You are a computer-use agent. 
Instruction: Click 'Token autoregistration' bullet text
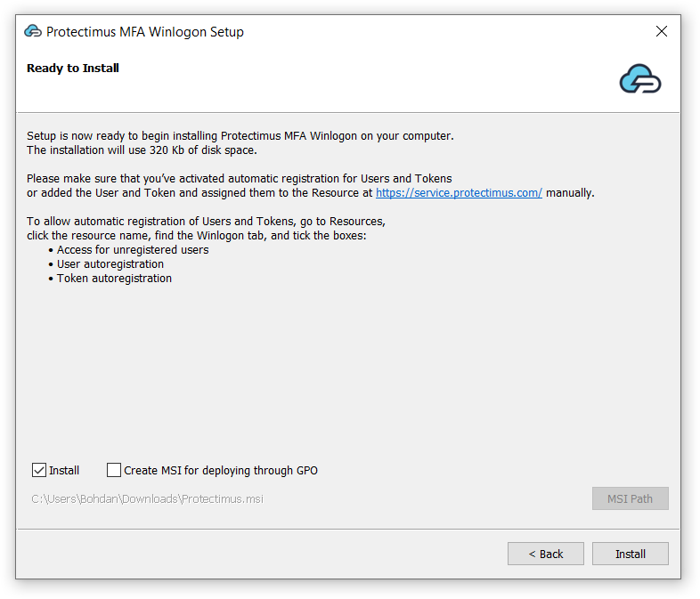(x=114, y=279)
